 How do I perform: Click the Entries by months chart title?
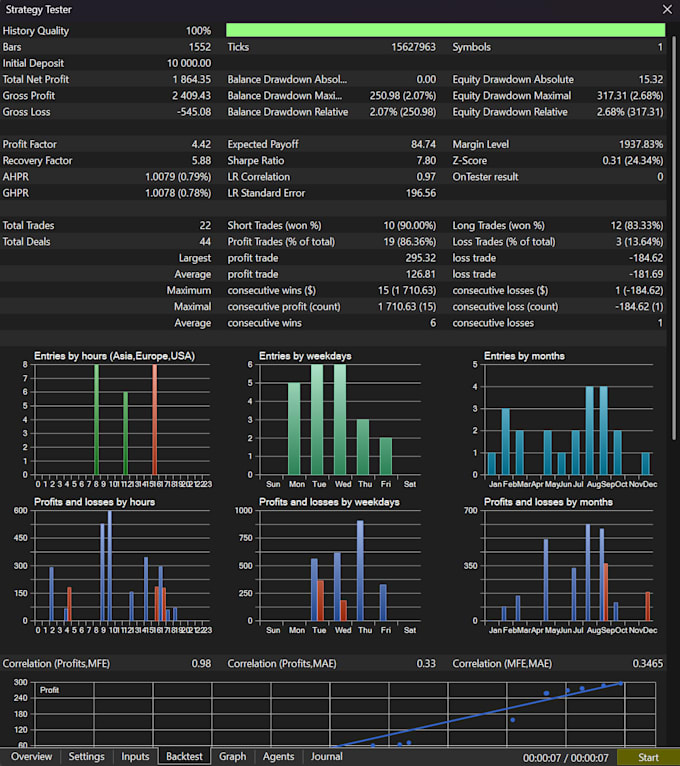(x=524, y=356)
